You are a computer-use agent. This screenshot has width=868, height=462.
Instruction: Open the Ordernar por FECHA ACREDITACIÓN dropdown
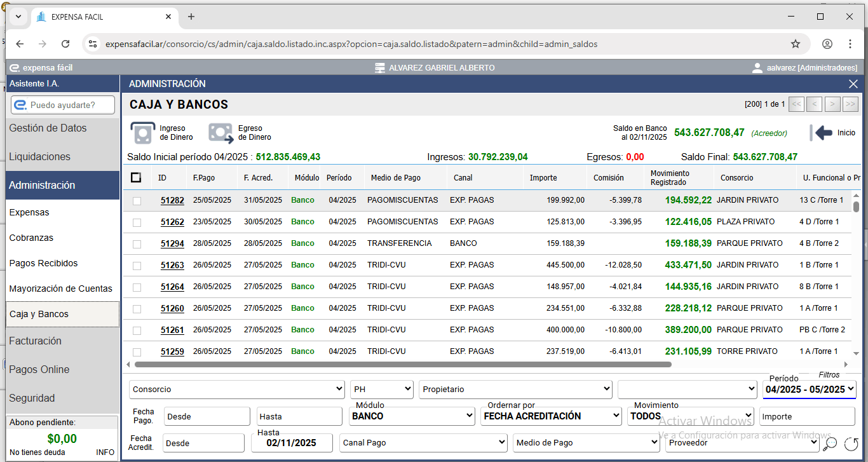(550, 416)
